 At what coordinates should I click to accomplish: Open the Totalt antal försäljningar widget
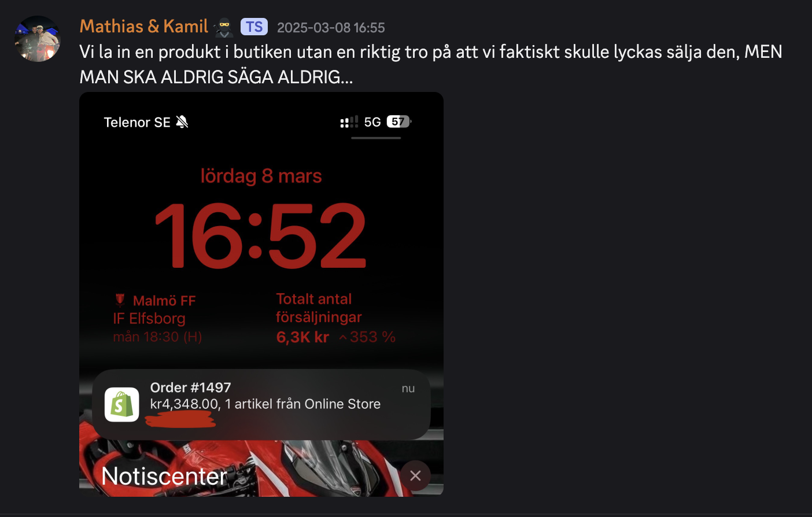[x=335, y=319]
